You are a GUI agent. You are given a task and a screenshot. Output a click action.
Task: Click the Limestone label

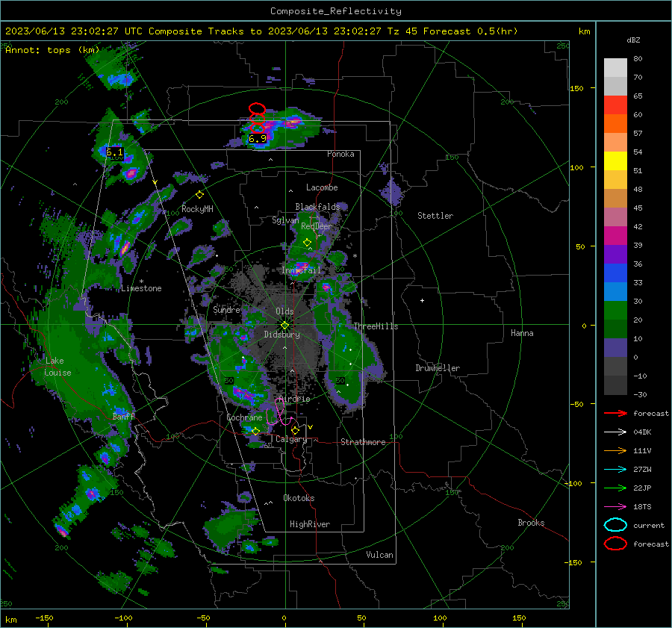141,288
